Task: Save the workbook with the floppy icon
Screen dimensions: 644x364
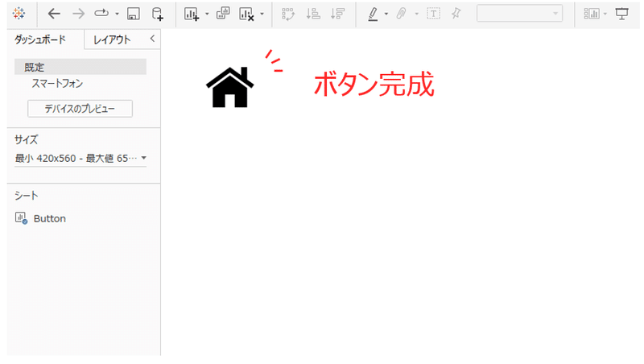Action: click(133, 14)
